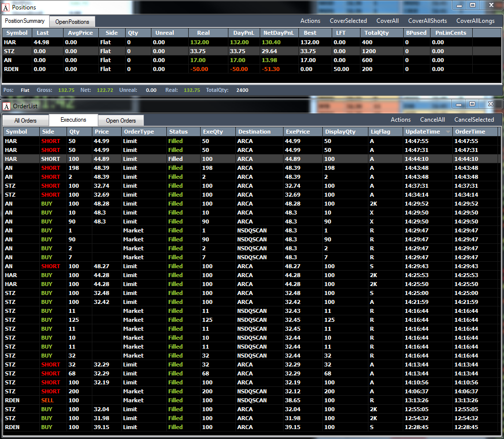Minimize the OrderList window
This screenshot has height=439, width=504.
point(459,104)
